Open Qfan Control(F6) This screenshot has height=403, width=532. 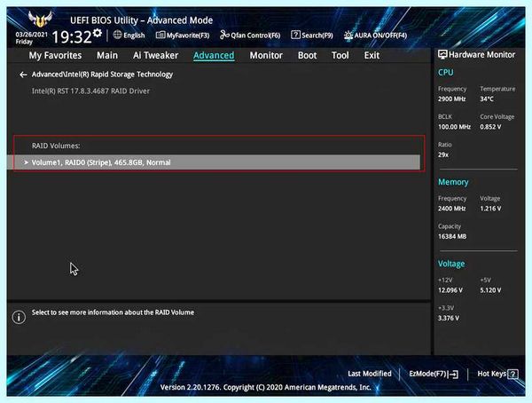tap(250, 35)
